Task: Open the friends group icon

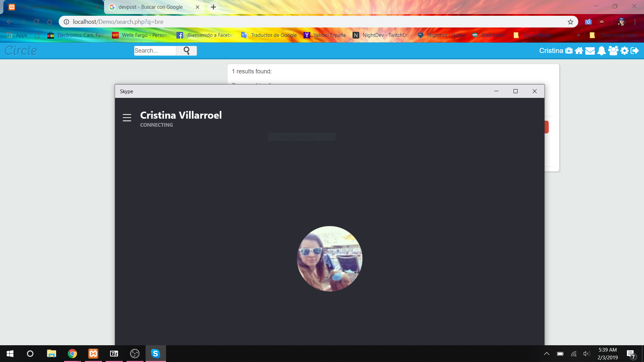Action: [x=613, y=51]
